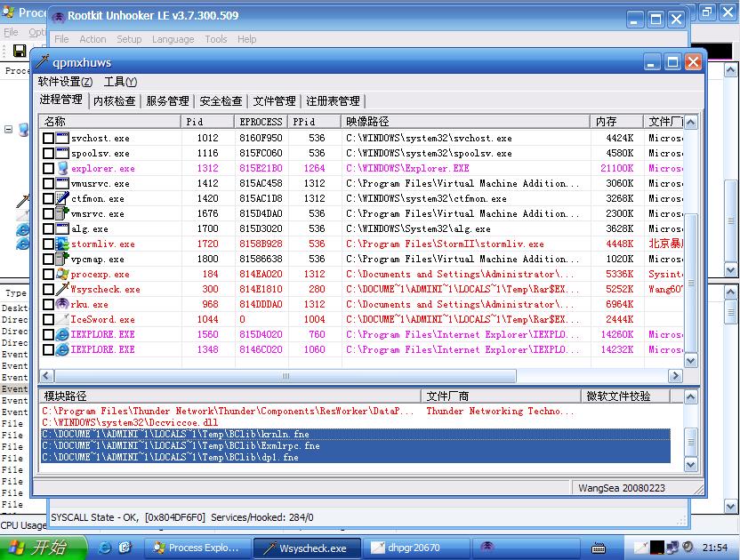Enable the rku.exe checkbox
Image resolution: width=740 pixels, height=560 pixels.
[48, 304]
